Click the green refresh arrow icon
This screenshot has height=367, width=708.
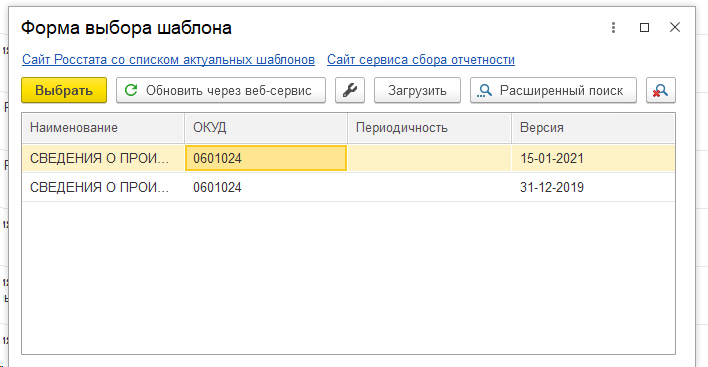(131, 90)
